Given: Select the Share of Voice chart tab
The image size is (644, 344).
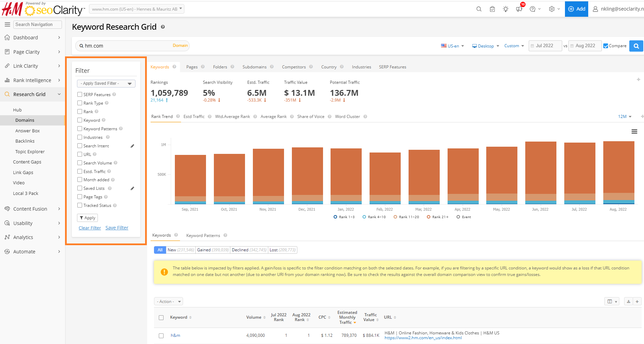Looking at the screenshot, I should click(x=310, y=117).
